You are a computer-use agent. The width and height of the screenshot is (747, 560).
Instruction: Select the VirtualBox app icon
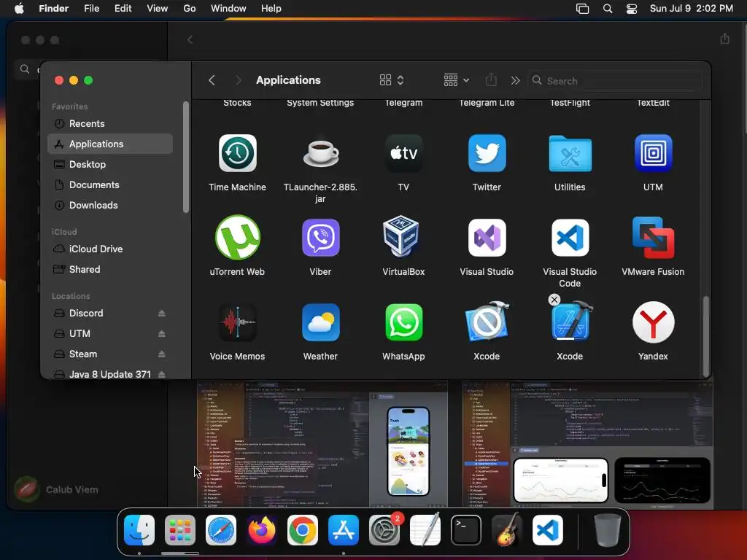[401, 236]
